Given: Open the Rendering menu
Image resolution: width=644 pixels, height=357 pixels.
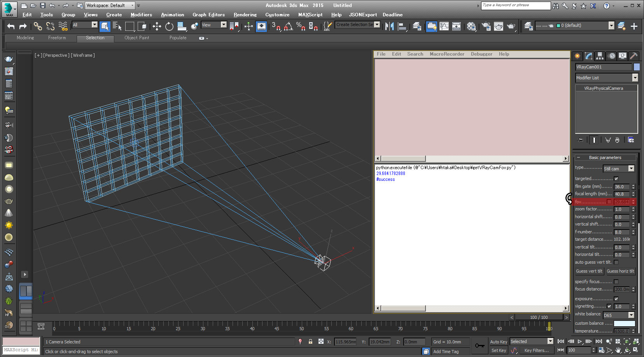Looking at the screenshot, I should 245,15.
